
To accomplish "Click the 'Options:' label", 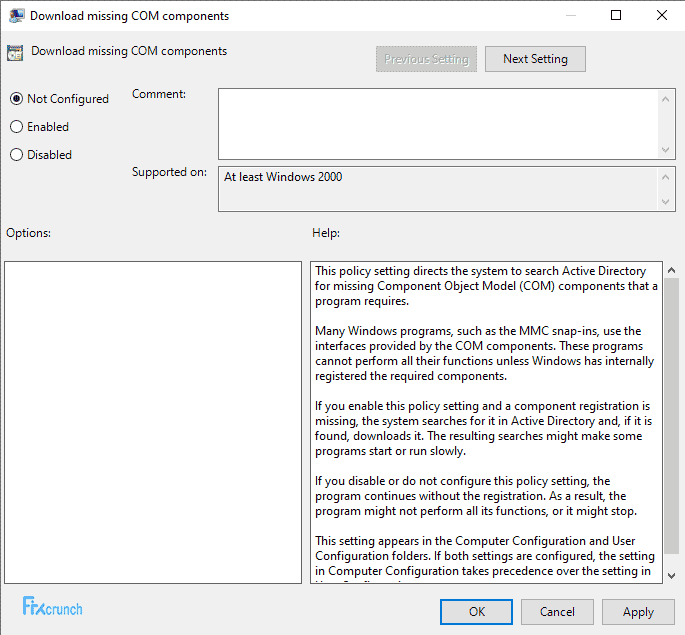I will 28,233.
